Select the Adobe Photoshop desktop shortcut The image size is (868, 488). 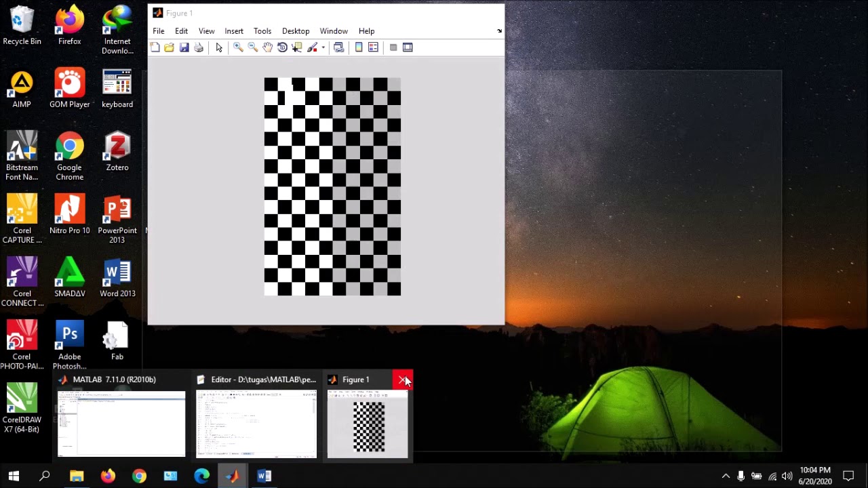[x=70, y=346]
